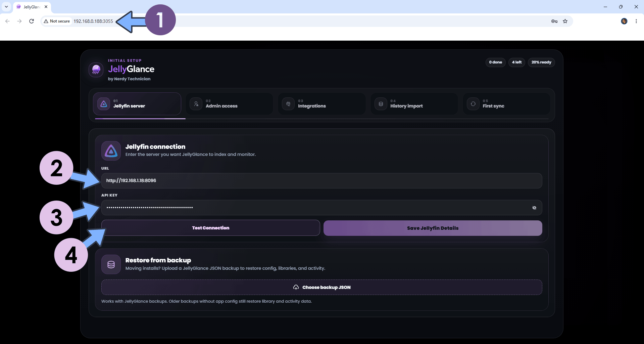Select the 01 Jellyfin server step

(137, 104)
